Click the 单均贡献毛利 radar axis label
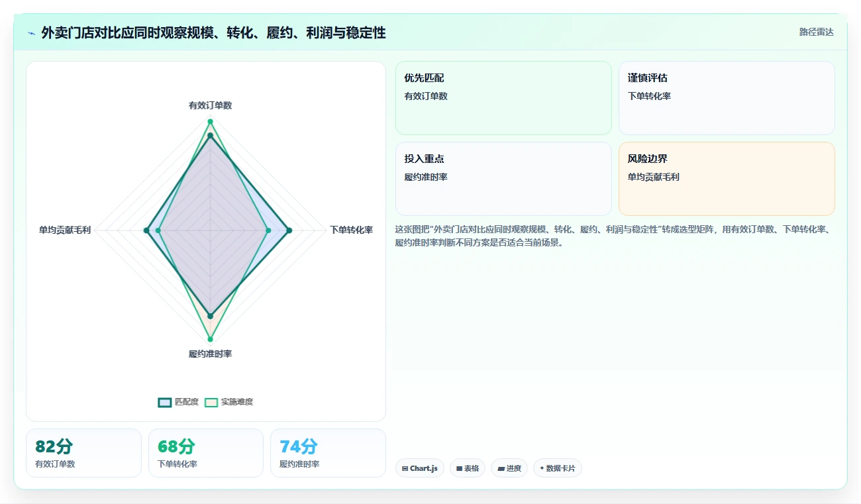Screen dimensions: 861x504 (65, 230)
